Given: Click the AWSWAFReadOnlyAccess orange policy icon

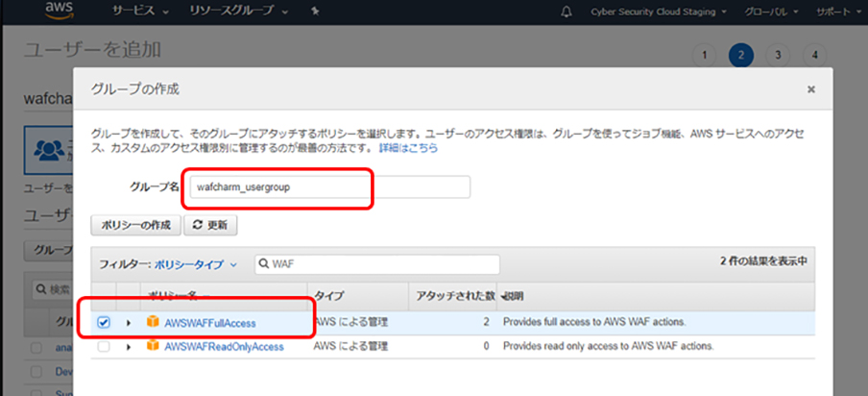Looking at the screenshot, I should pos(152,346).
